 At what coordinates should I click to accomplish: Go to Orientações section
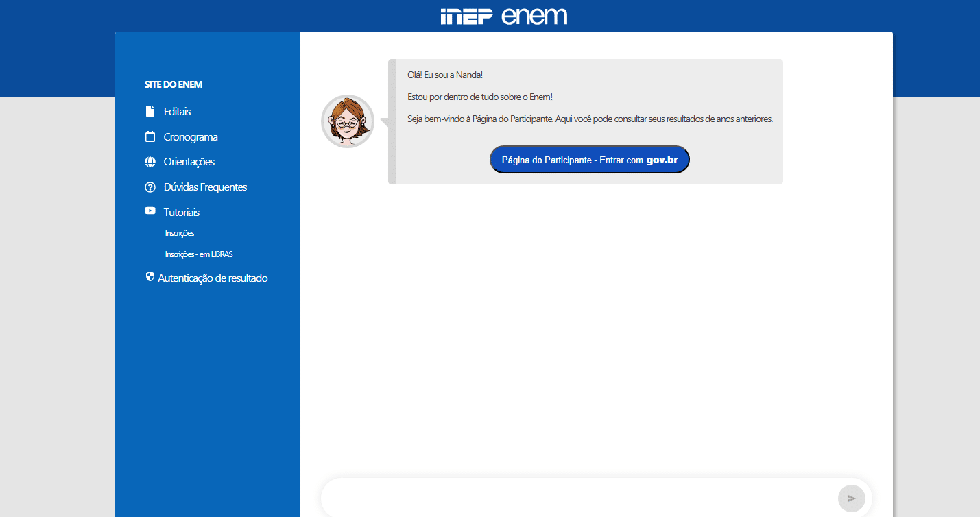click(x=189, y=162)
